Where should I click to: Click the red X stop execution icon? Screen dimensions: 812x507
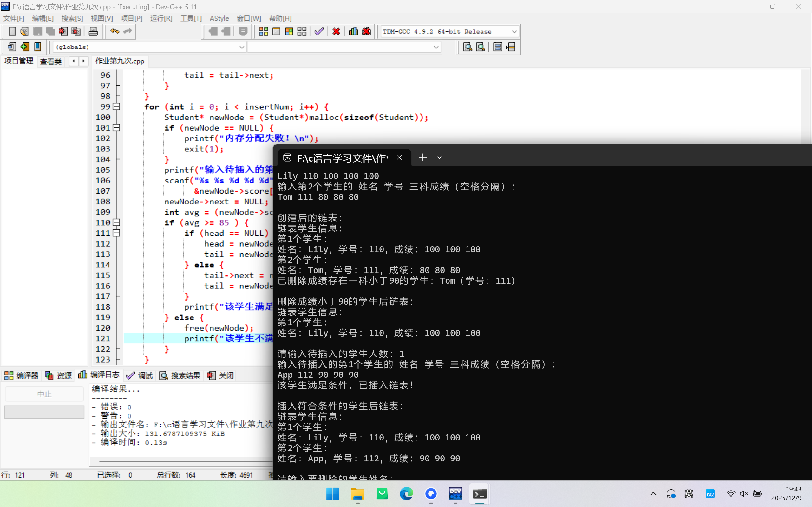(336, 31)
